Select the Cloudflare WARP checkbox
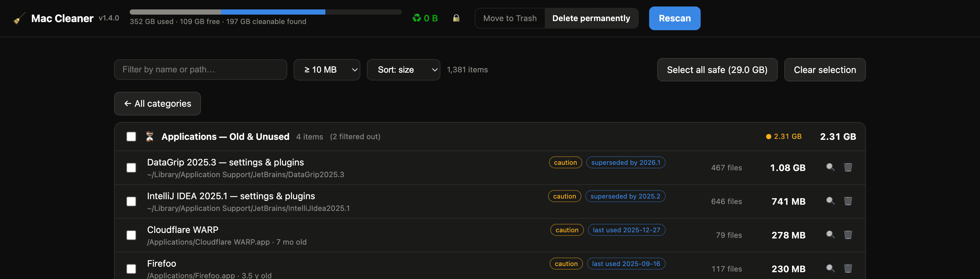Image resolution: width=980 pixels, height=279 pixels. point(131,235)
